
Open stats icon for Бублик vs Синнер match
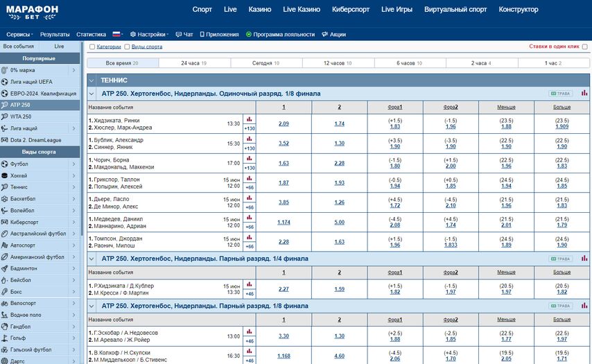(x=249, y=139)
